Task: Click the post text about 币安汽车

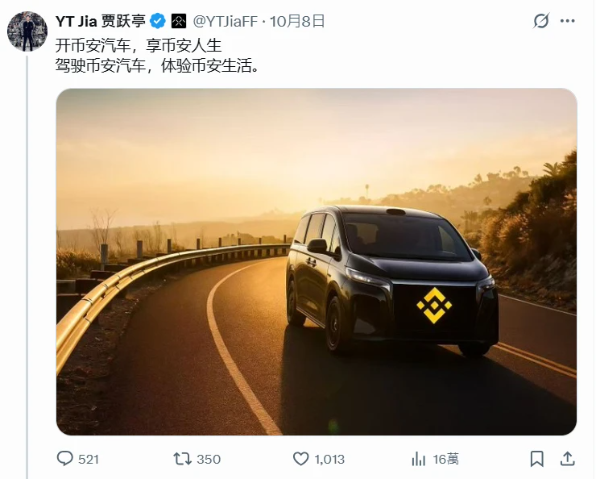Action: 157,56
